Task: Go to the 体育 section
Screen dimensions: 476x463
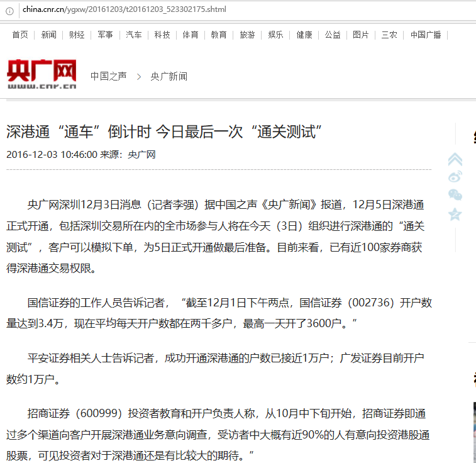Action: coord(191,35)
